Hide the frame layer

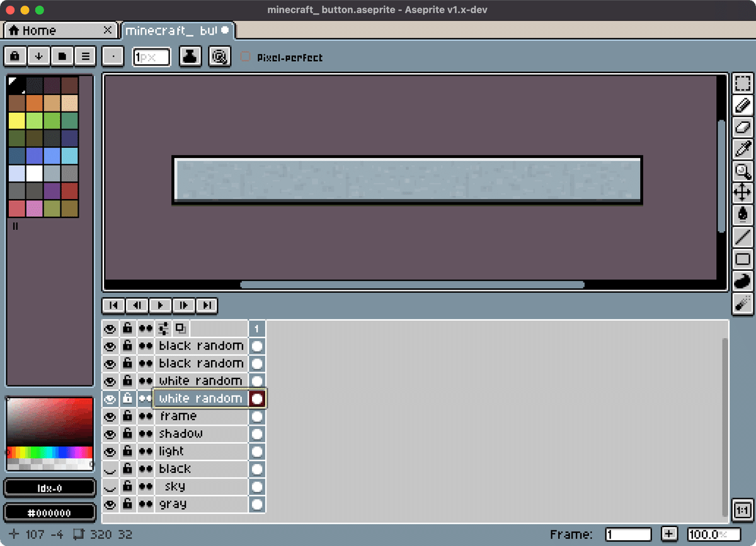pos(110,416)
